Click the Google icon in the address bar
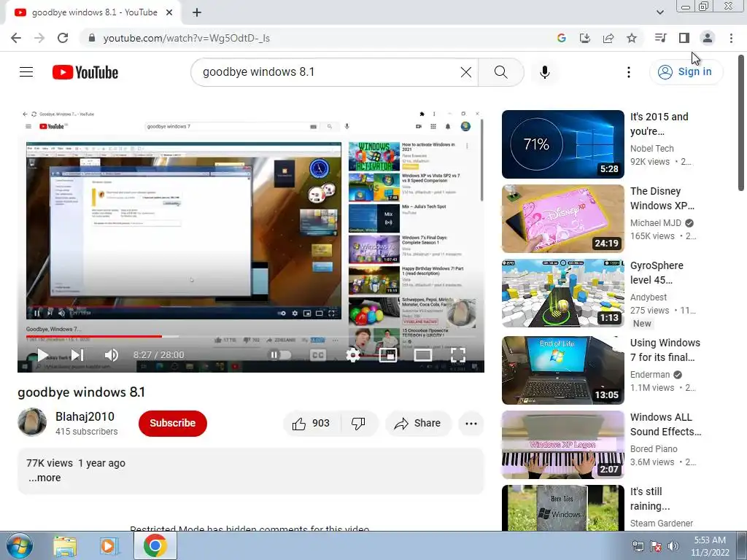 (562, 38)
